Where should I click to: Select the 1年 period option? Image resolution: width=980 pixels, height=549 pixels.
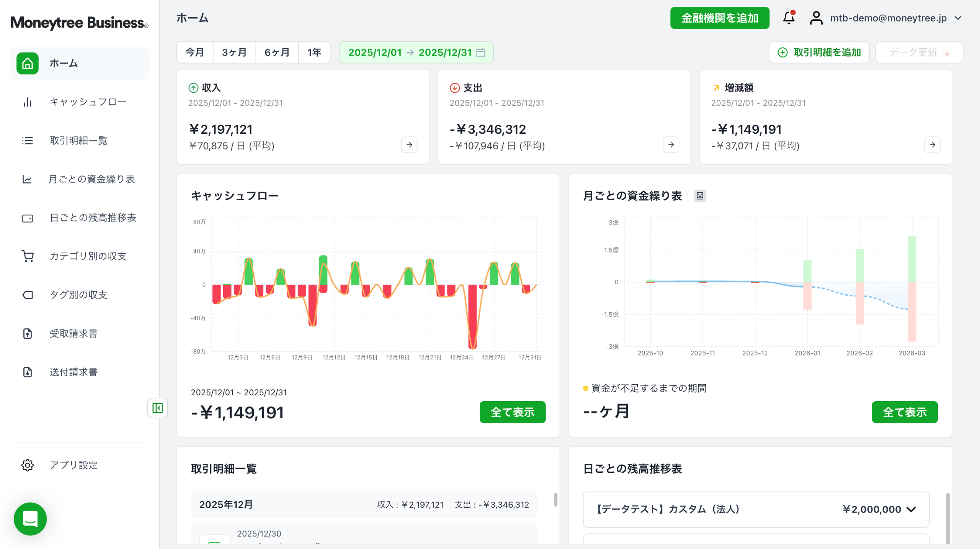314,52
